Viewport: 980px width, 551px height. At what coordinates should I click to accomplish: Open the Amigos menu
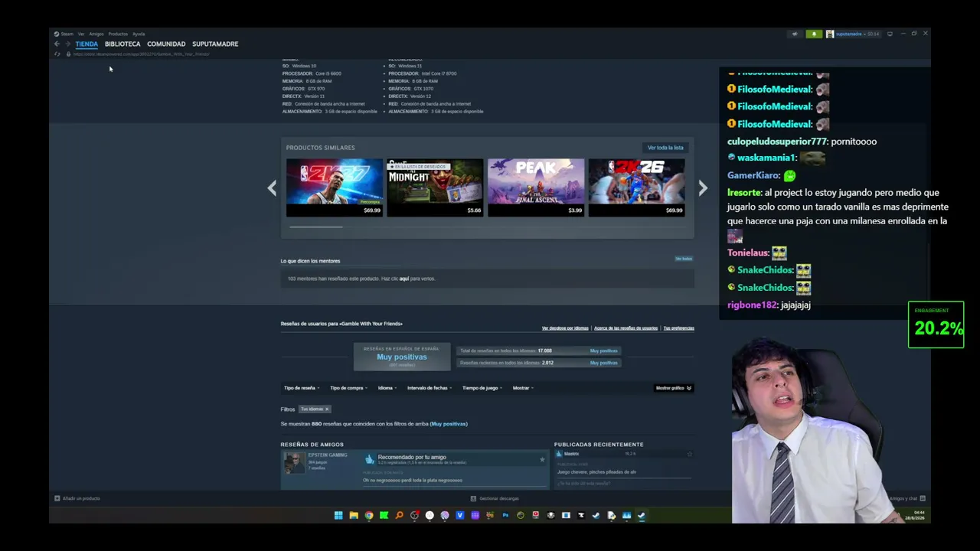point(96,34)
